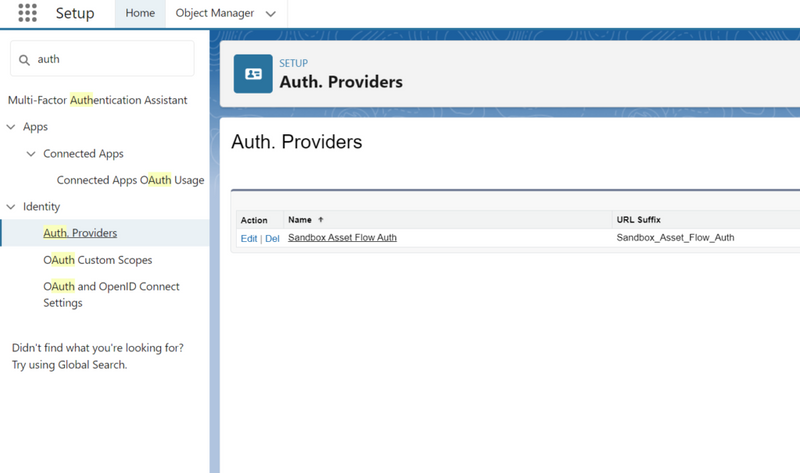Collapse the Apps section chevron
Image resolution: width=800 pixels, height=473 pixels.
pos(11,127)
